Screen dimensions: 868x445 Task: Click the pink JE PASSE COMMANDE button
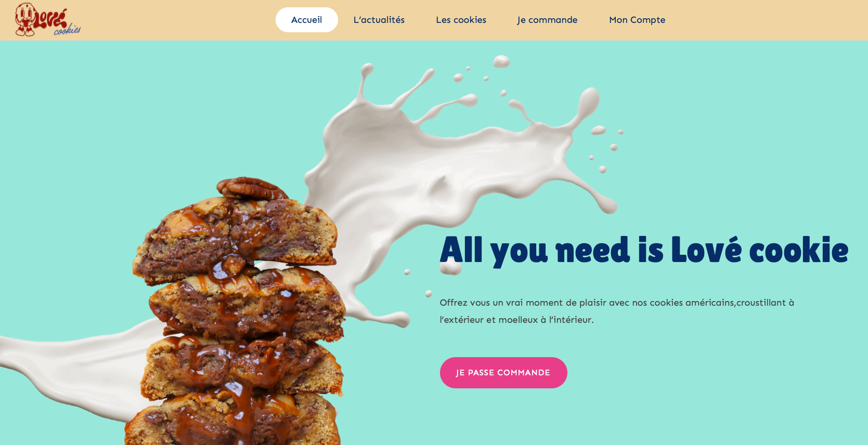503,373
